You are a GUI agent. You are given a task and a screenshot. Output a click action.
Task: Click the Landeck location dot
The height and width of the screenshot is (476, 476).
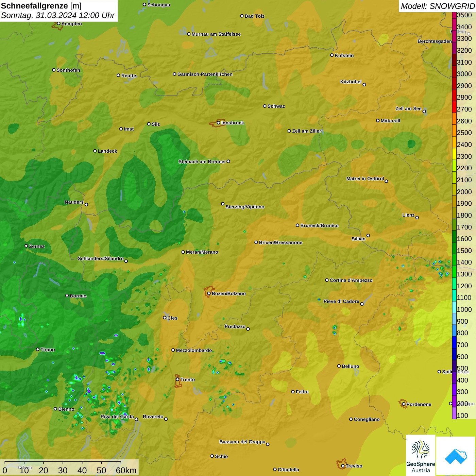click(95, 151)
